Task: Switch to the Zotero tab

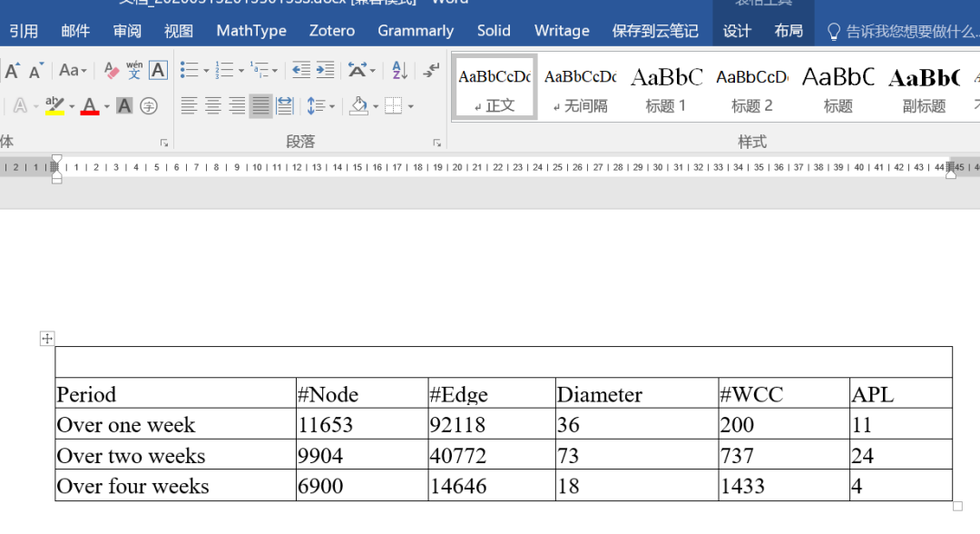Action: (332, 31)
